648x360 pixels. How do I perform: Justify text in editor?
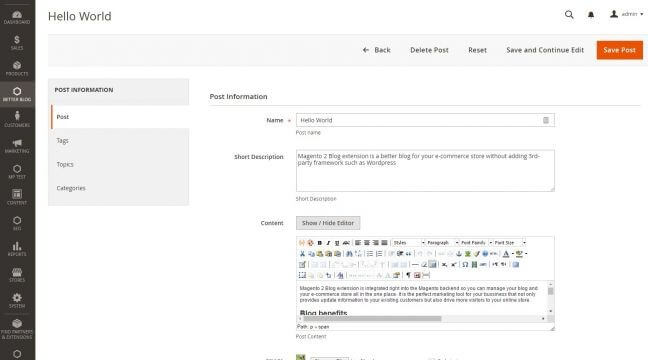pyautogui.click(x=384, y=243)
